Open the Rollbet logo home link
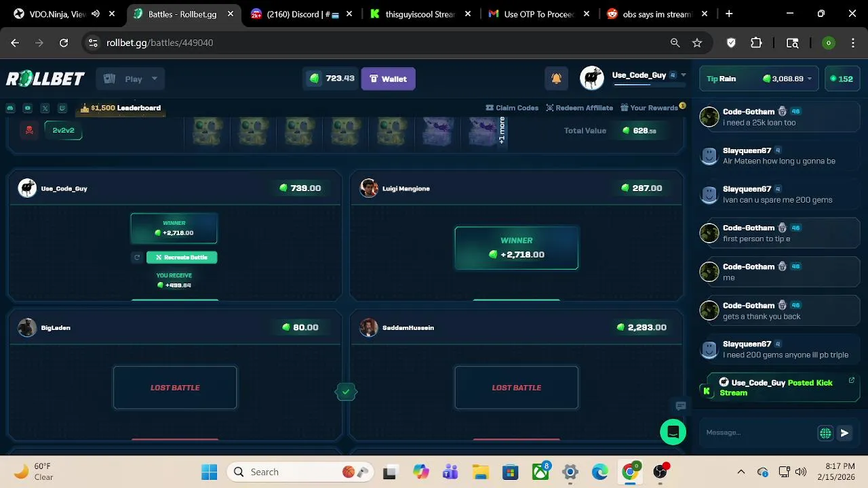 click(45, 79)
